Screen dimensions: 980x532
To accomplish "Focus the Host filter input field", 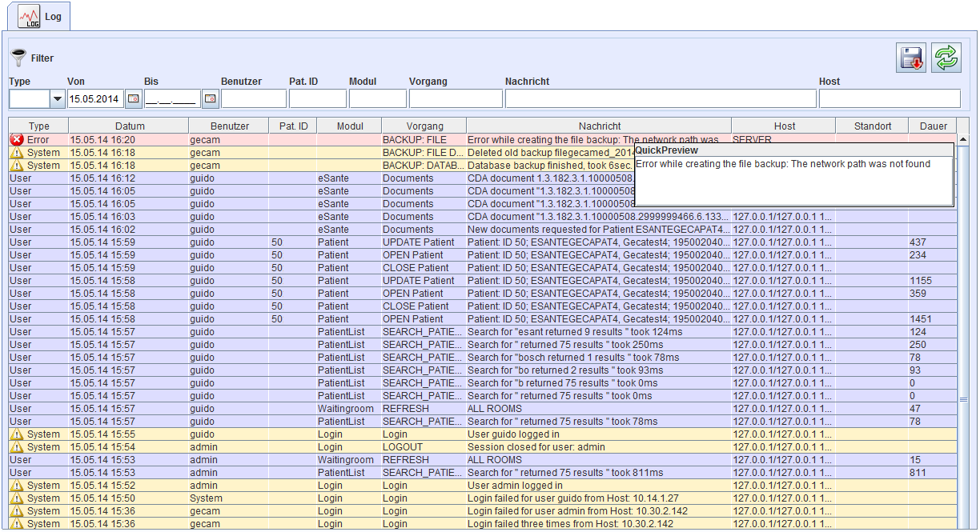I will click(889, 98).
